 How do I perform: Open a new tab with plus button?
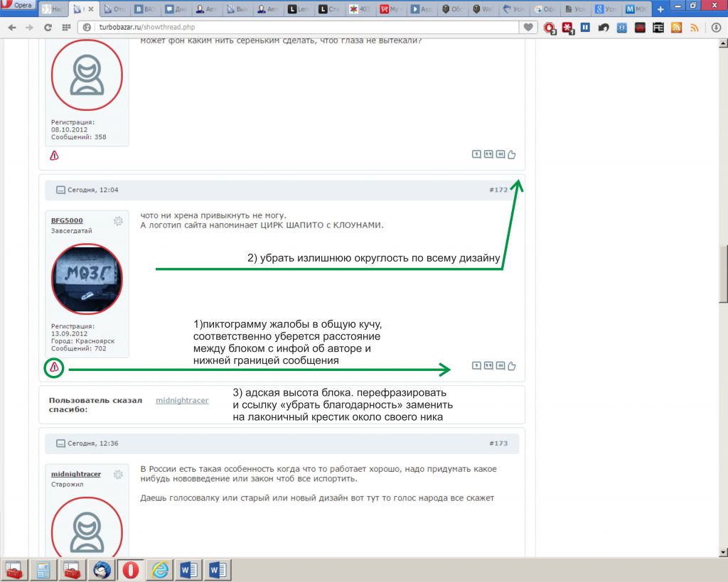coord(660,9)
